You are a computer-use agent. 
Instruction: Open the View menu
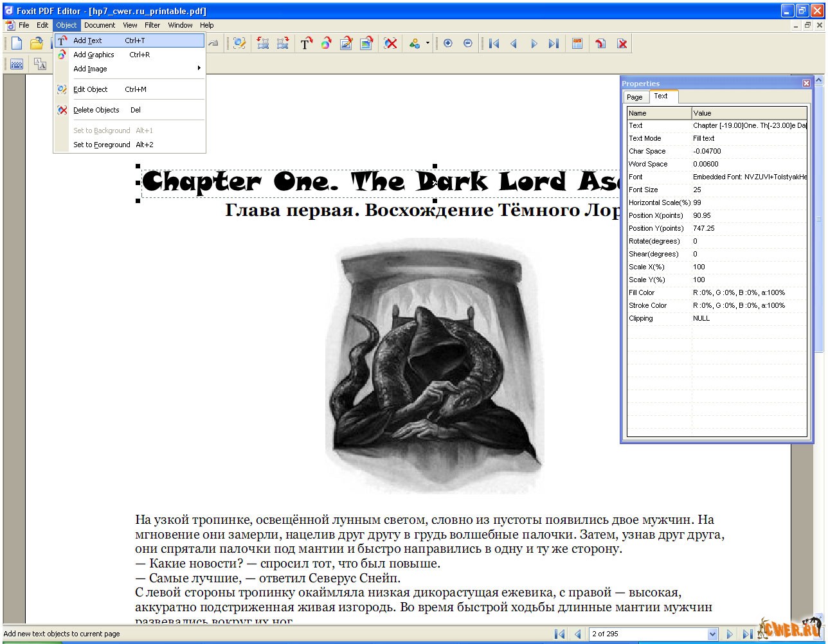(x=130, y=25)
